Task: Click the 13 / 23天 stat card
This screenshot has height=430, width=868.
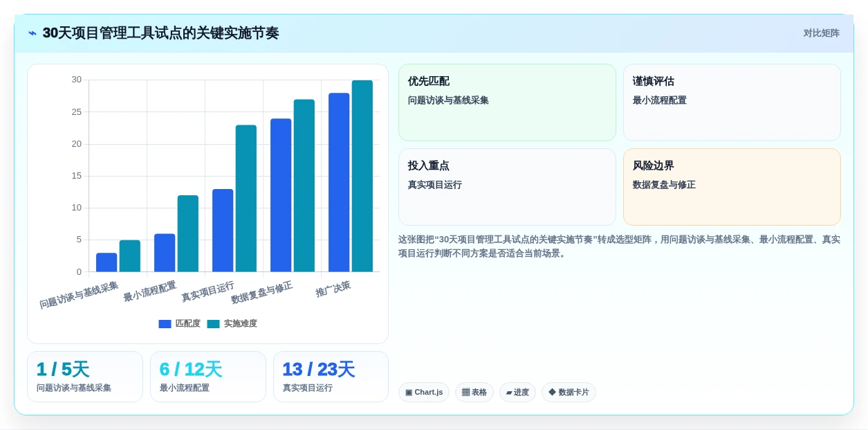Action: [331, 377]
